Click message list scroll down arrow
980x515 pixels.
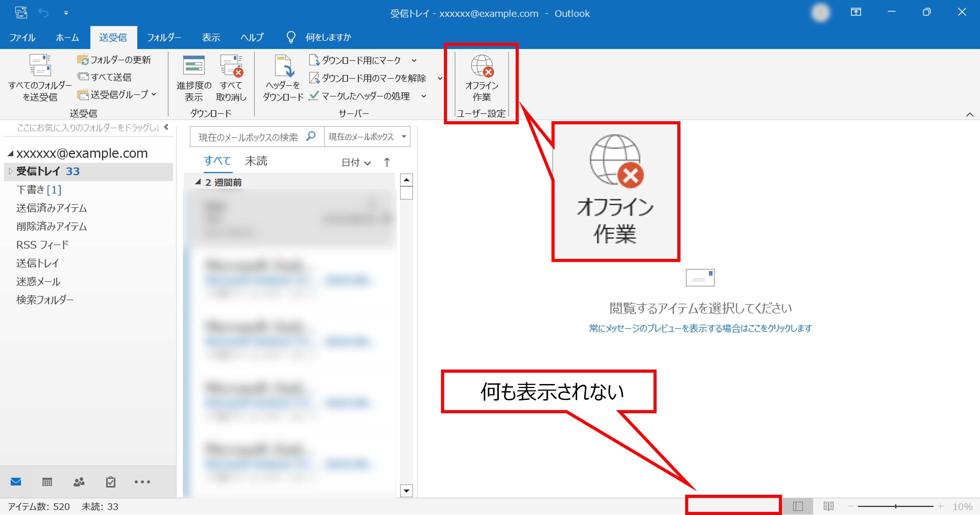[406, 491]
